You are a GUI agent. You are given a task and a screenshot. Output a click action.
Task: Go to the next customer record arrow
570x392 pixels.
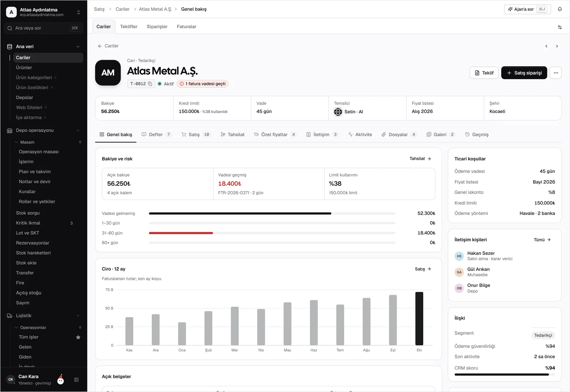[x=557, y=46]
